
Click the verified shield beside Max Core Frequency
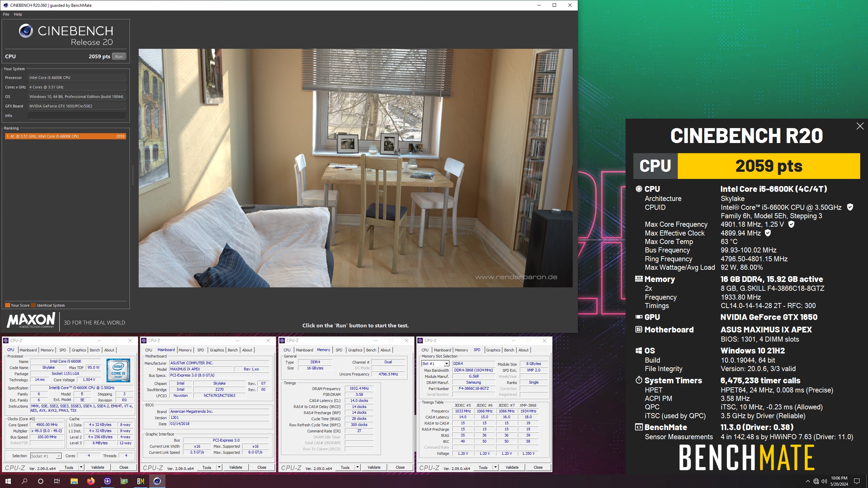click(791, 224)
